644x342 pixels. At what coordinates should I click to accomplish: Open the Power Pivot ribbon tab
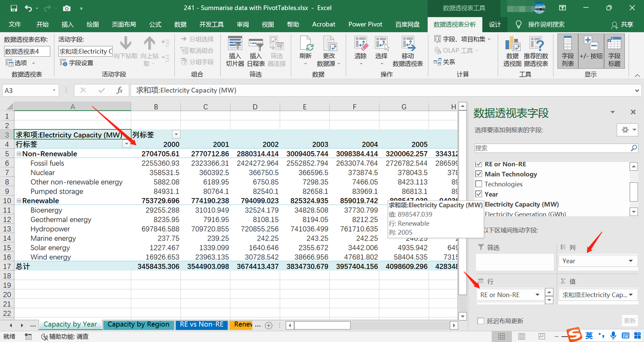coord(365,25)
